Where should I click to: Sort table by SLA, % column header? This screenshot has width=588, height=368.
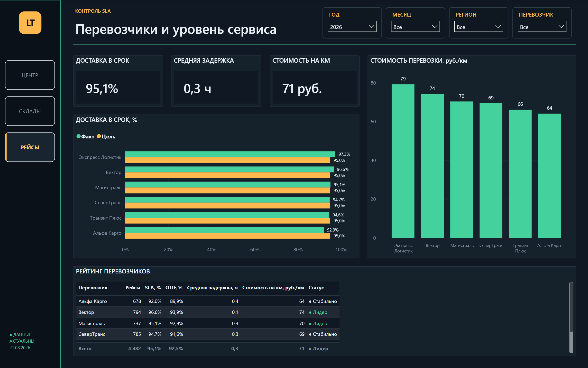(x=153, y=288)
